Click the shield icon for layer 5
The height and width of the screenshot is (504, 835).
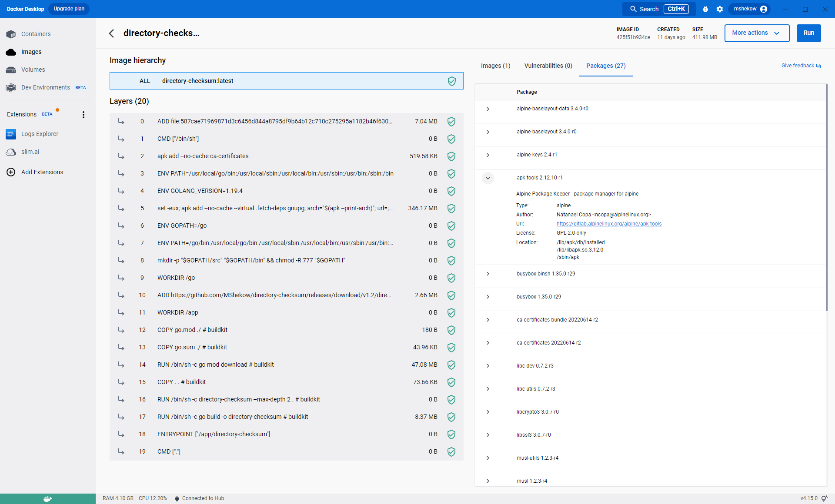(451, 208)
